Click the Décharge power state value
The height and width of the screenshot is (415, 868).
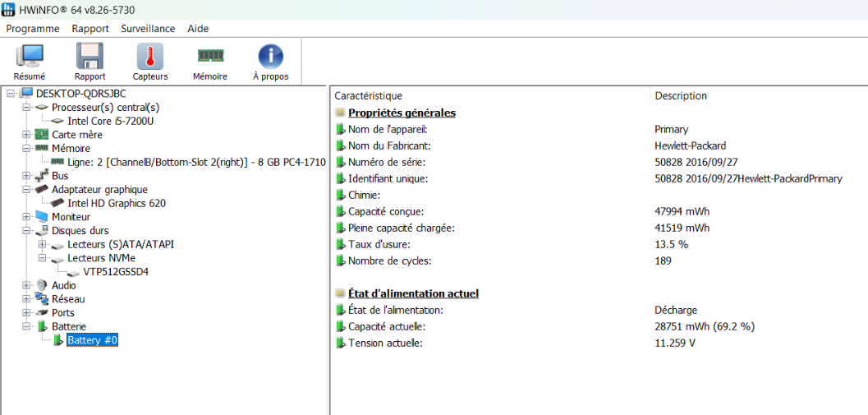click(675, 310)
